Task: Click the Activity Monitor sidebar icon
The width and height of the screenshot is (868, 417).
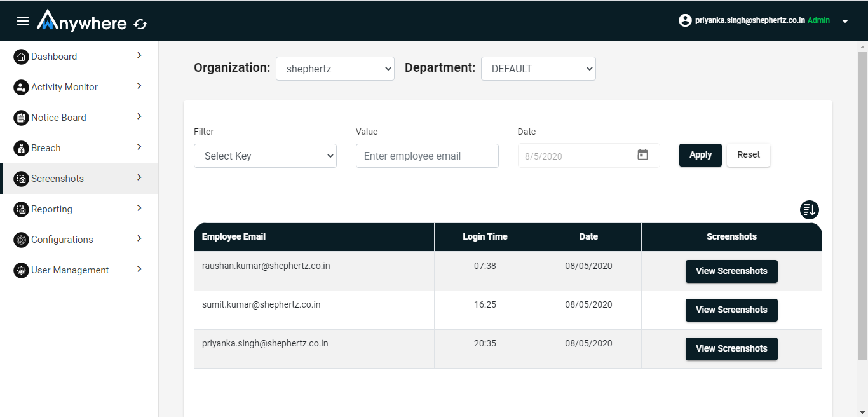Action: click(21, 87)
